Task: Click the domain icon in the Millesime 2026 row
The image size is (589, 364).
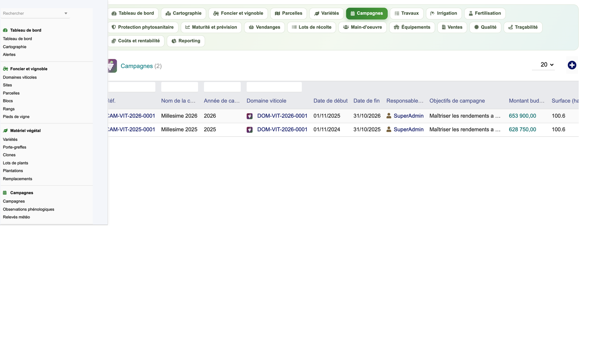Action: point(249,116)
